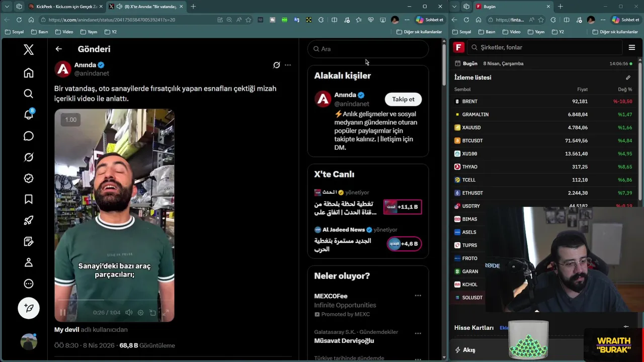Open Grok explain icon on post
Viewport: 644px width, 362px height.
(276, 65)
